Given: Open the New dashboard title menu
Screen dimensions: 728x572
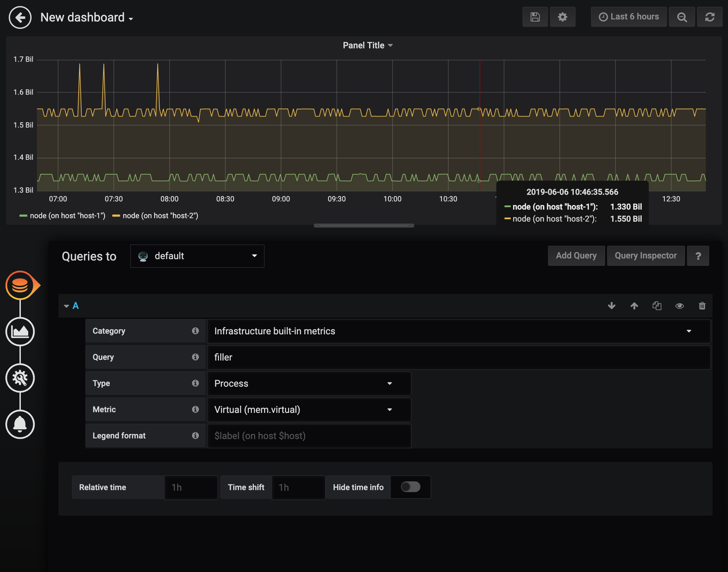Looking at the screenshot, I should [87, 17].
